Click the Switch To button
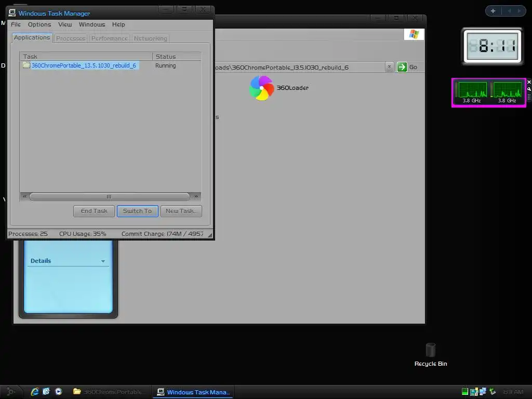 tap(137, 211)
